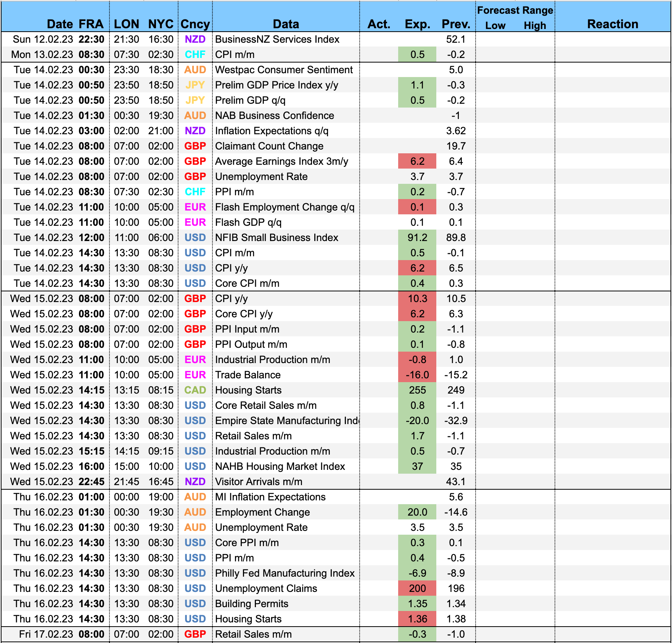The width and height of the screenshot is (672, 643).
Task: Click the Cncy column header
Action: pos(195,24)
